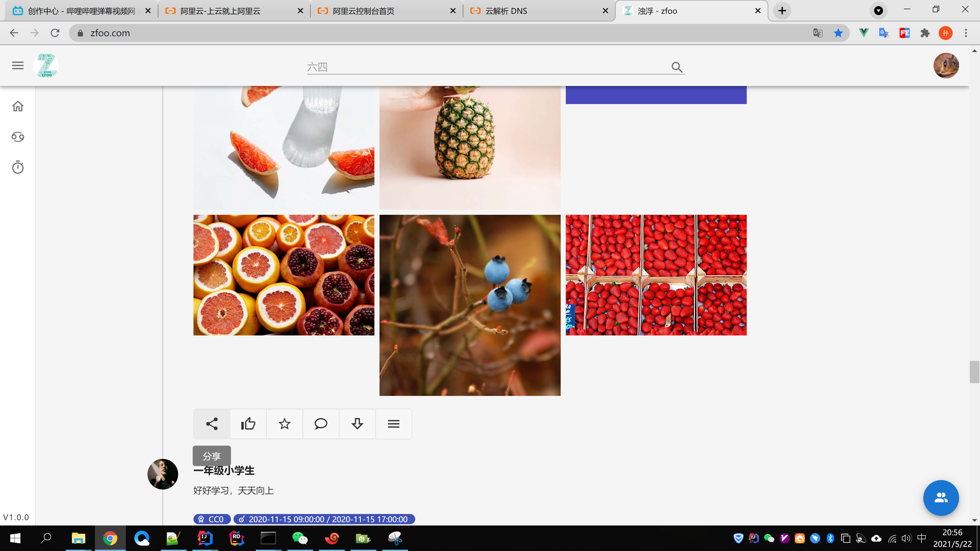Click inside the 六四 search input field

coord(457,67)
